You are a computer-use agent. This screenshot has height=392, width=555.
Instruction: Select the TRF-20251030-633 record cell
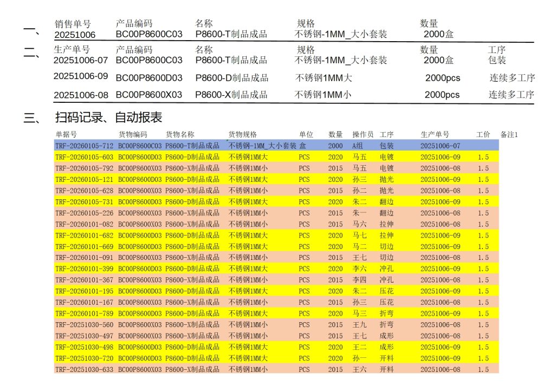(x=84, y=370)
